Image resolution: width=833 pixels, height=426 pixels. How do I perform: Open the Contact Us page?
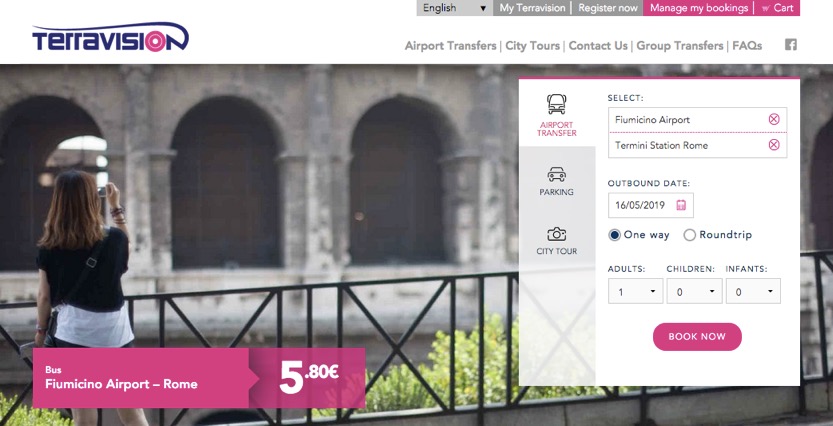point(598,46)
